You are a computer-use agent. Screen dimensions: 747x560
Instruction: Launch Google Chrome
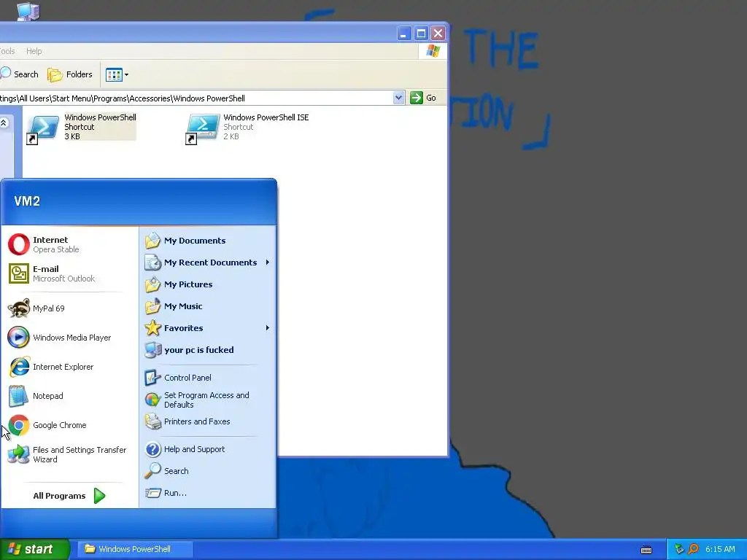point(69,425)
